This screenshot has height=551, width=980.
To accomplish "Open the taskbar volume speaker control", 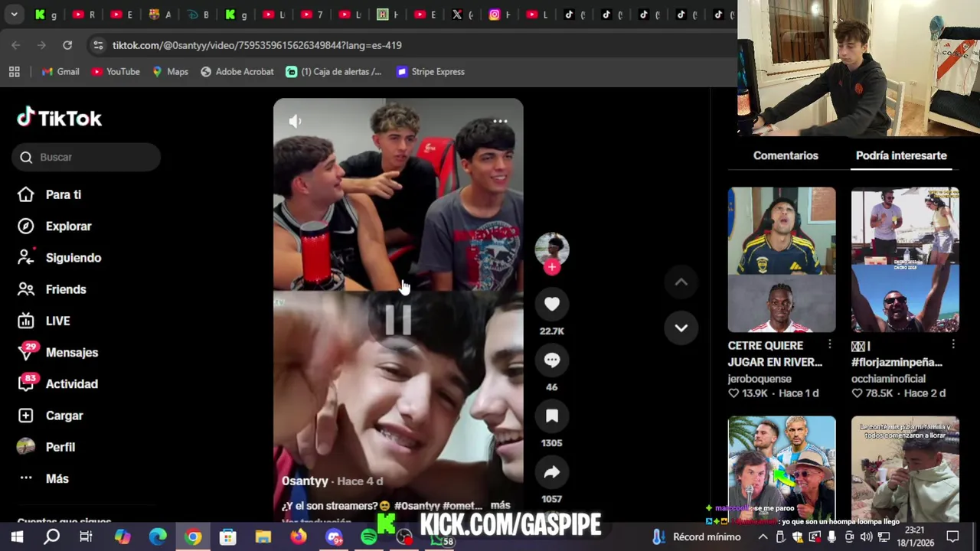I will tap(866, 537).
